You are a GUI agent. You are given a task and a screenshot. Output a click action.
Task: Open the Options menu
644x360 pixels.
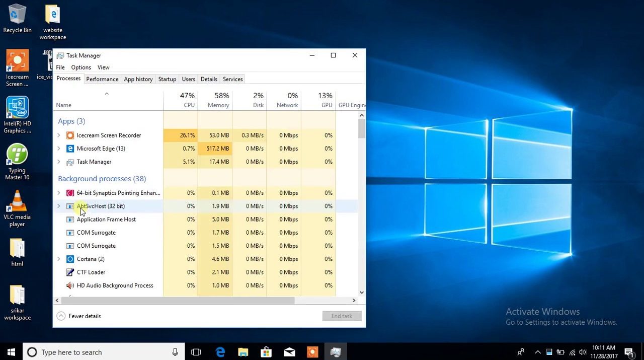tap(81, 67)
